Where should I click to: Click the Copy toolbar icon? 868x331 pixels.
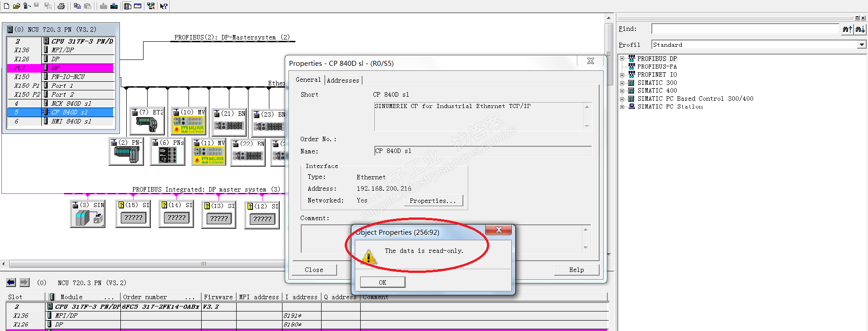click(x=77, y=6)
